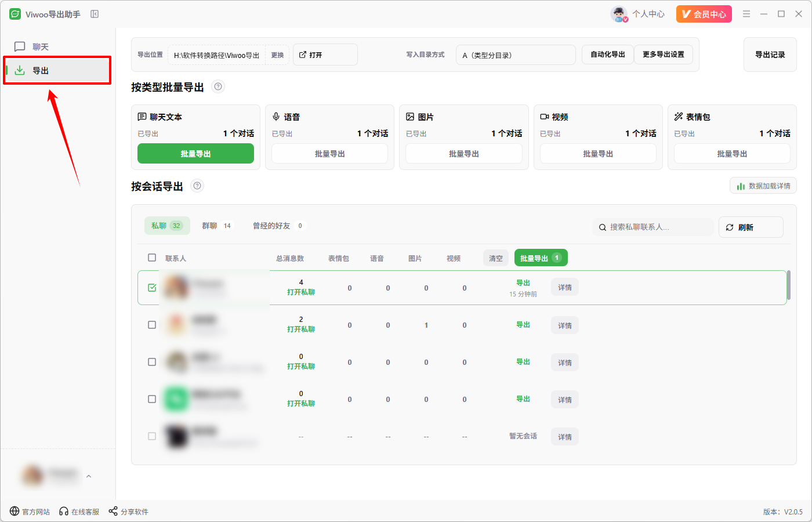
Task: Collapse the sidebar with the panel toggle icon
Action: pyautogui.click(x=95, y=14)
